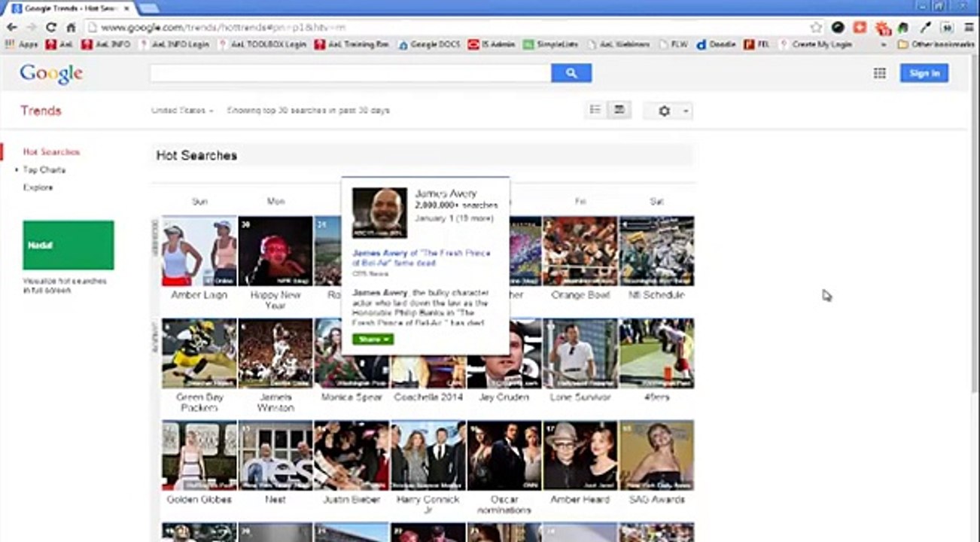Reload the page with the refresh icon

coord(51,27)
